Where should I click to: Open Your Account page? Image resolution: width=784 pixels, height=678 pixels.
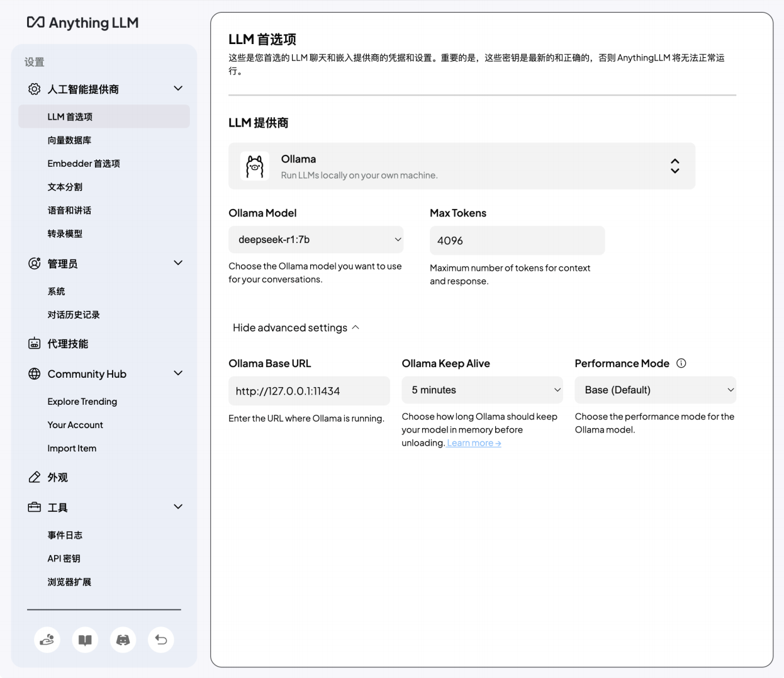point(76,425)
